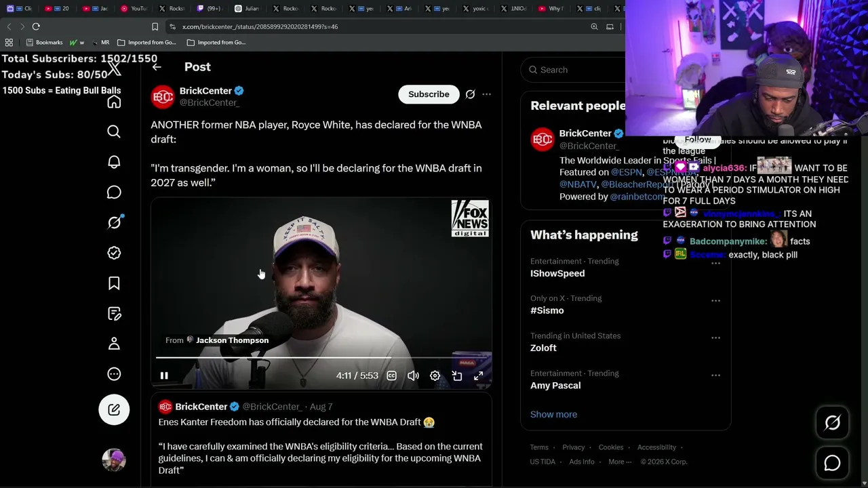Open the Bookmarks folder in bookmarks bar

44,42
